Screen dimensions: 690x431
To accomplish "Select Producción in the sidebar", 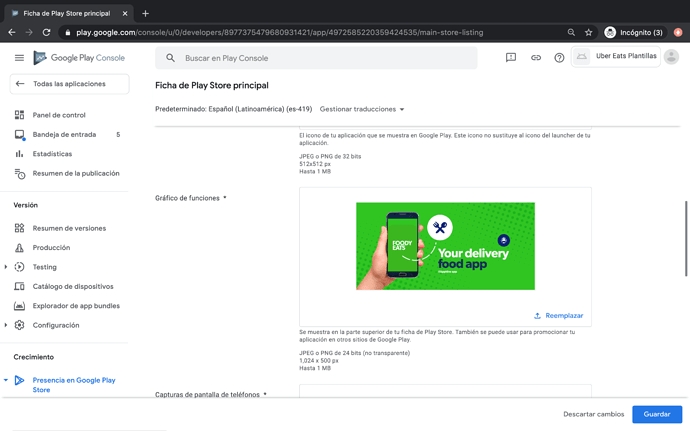I will coord(51,247).
